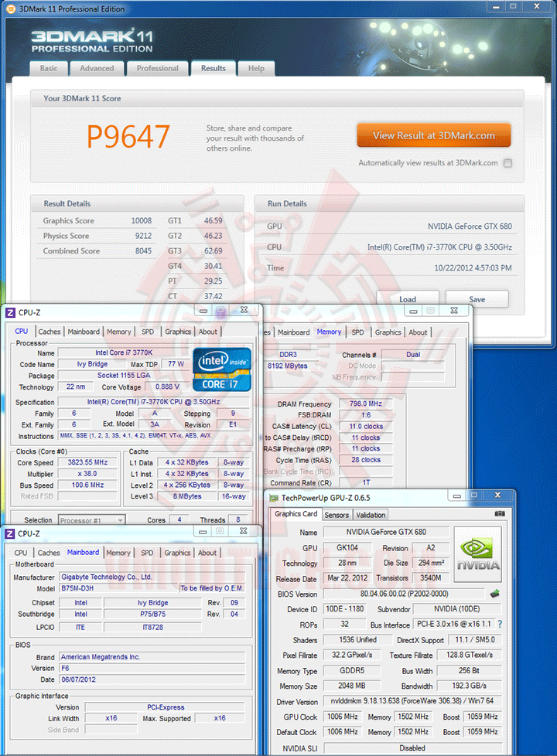557x756 pixels.
Task: Select the Memory tab in the memory CPU-Z window
Action: point(329,332)
